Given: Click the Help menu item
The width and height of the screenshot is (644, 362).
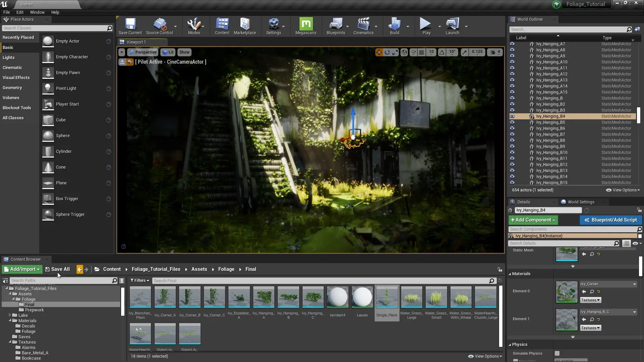Looking at the screenshot, I should pos(55,12).
